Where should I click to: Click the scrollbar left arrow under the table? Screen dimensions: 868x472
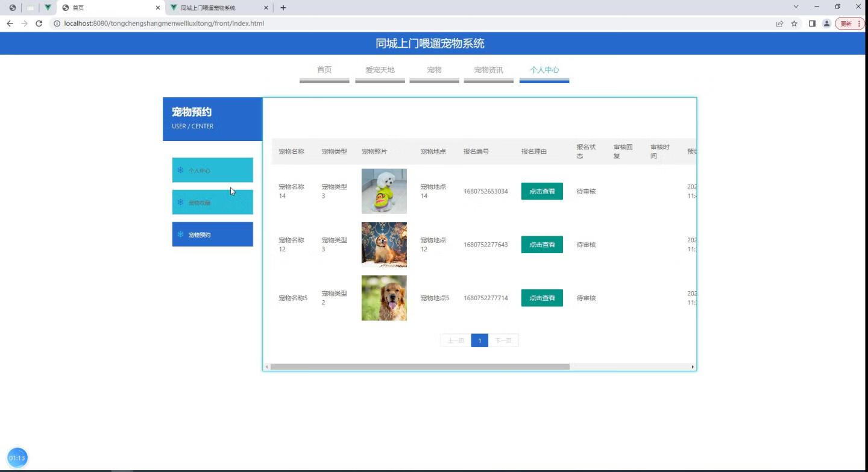(267, 367)
